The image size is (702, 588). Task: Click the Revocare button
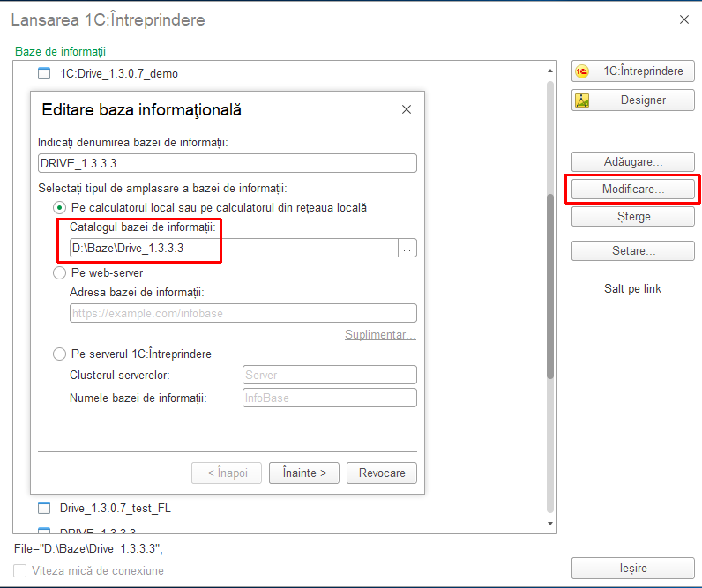pos(382,473)
